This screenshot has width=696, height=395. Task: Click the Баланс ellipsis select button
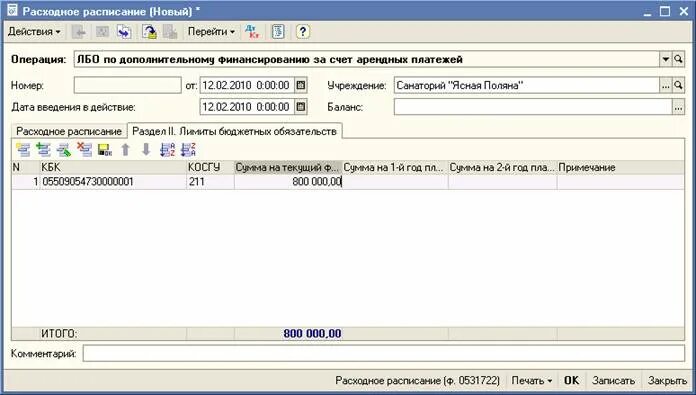click(x=678, y=107)
